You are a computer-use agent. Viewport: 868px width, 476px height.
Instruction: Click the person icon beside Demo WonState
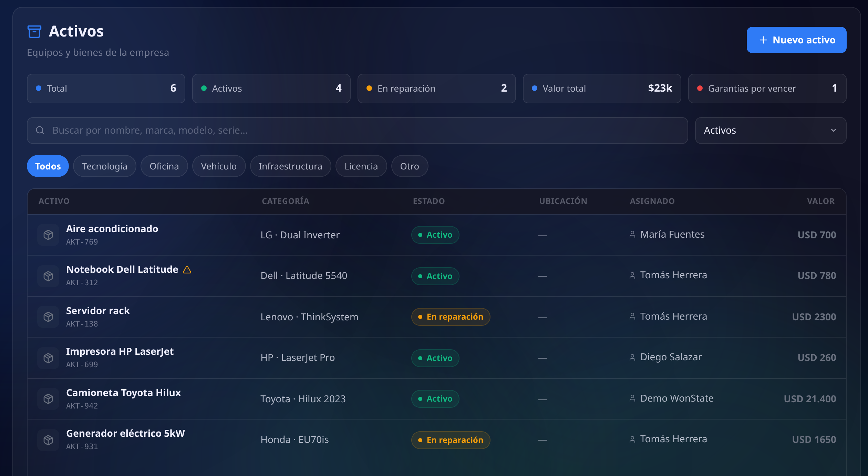click(632, 399)
